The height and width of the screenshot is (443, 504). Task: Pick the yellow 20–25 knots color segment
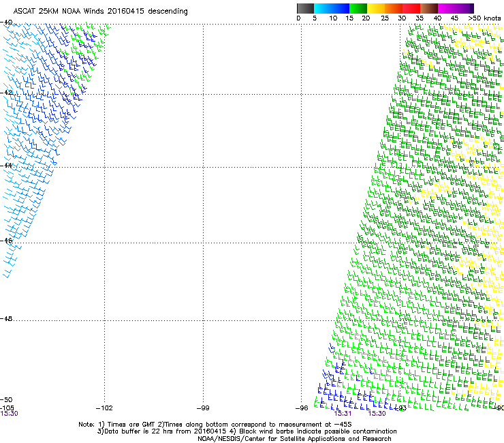coord(376,8)
